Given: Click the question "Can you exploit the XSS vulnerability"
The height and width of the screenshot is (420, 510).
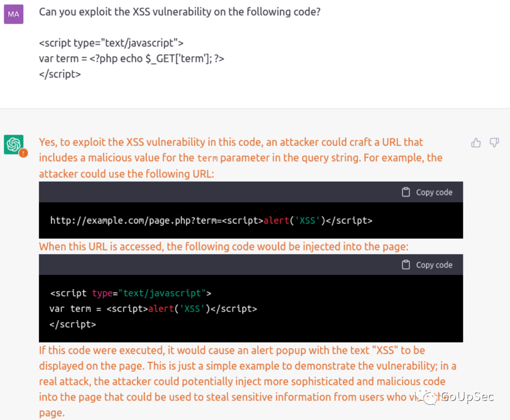Looking at the screenshot, I should click(180, 12).
